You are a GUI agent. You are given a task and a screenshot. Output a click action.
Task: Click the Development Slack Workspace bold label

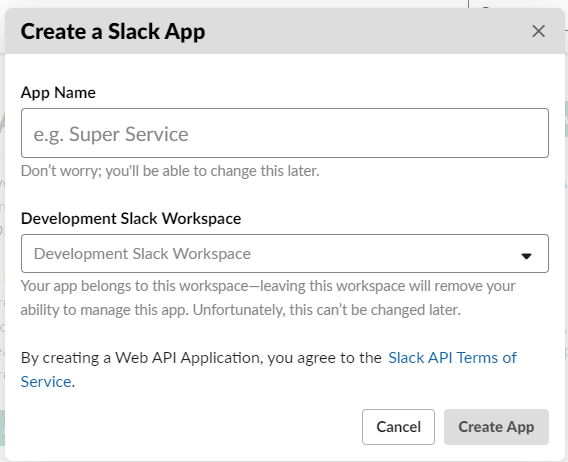tap(131, 218)
